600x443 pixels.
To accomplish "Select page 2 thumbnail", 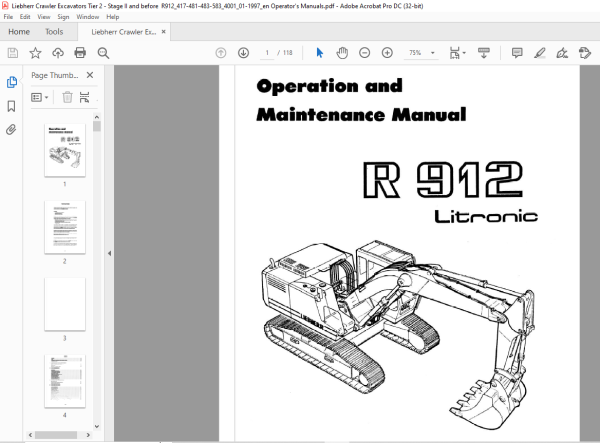I will (x=65, y=227).
